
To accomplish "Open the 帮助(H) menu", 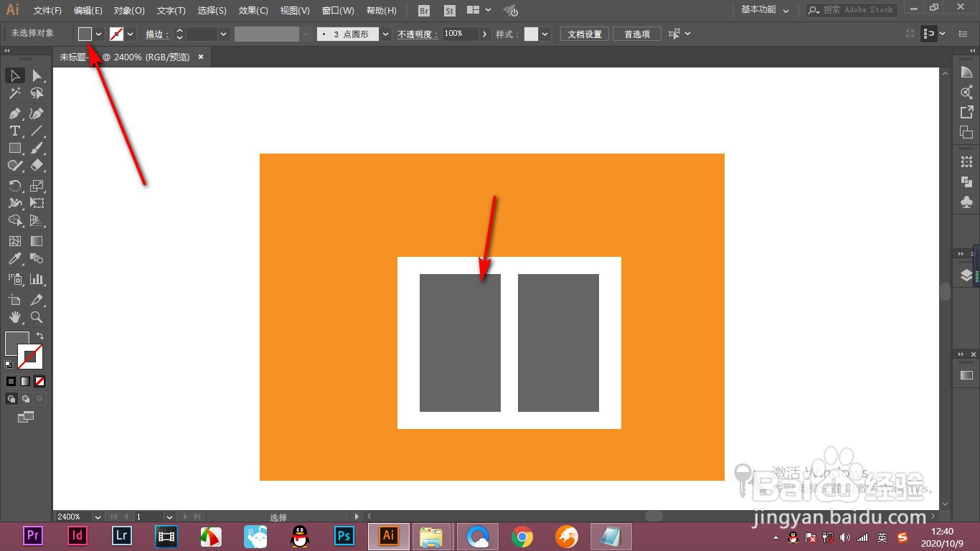I will [381, 11].
